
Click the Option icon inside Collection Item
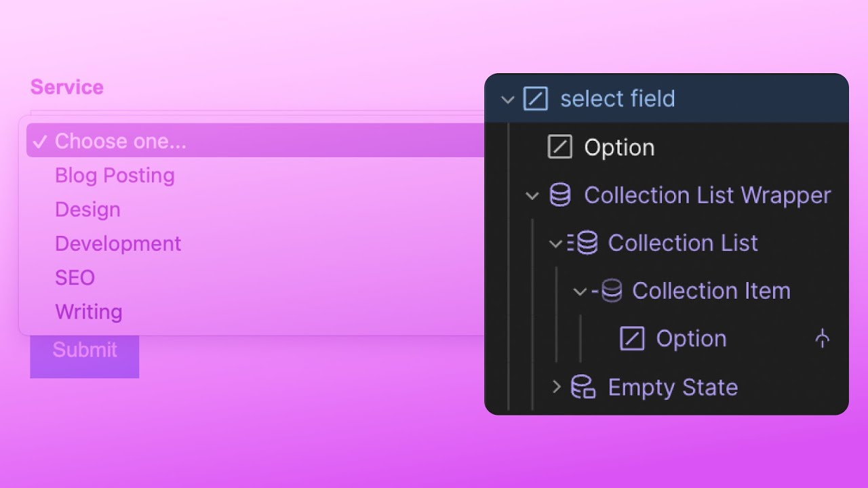(x=631, y=339)
